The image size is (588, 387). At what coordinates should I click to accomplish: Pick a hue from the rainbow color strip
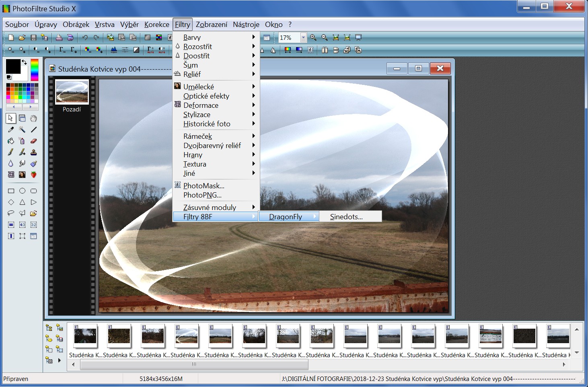[35, 70]
